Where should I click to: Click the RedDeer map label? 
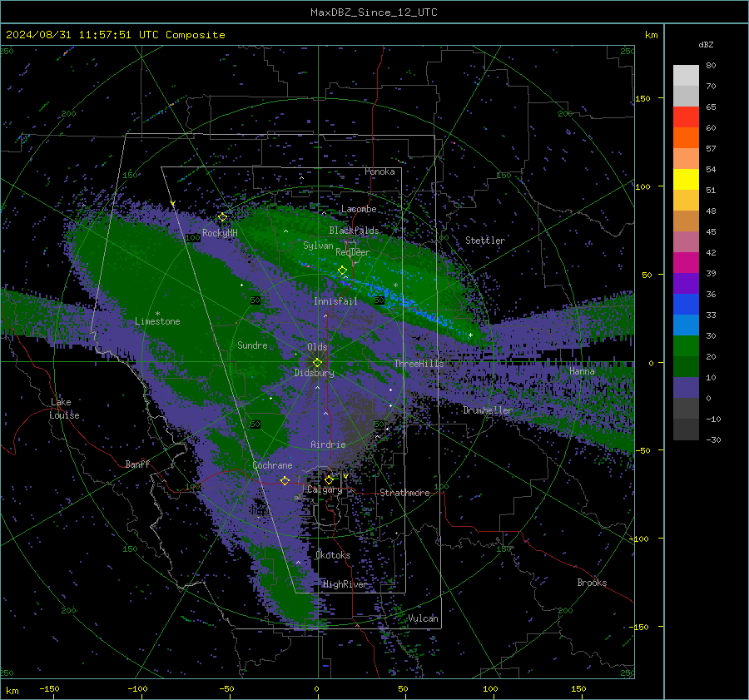[x=353, y=252]
